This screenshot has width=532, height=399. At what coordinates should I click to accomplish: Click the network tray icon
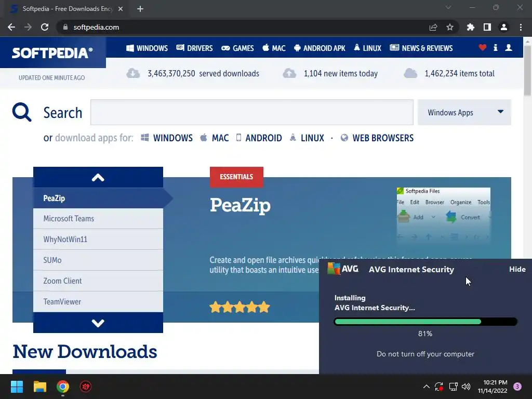[453, 387]
